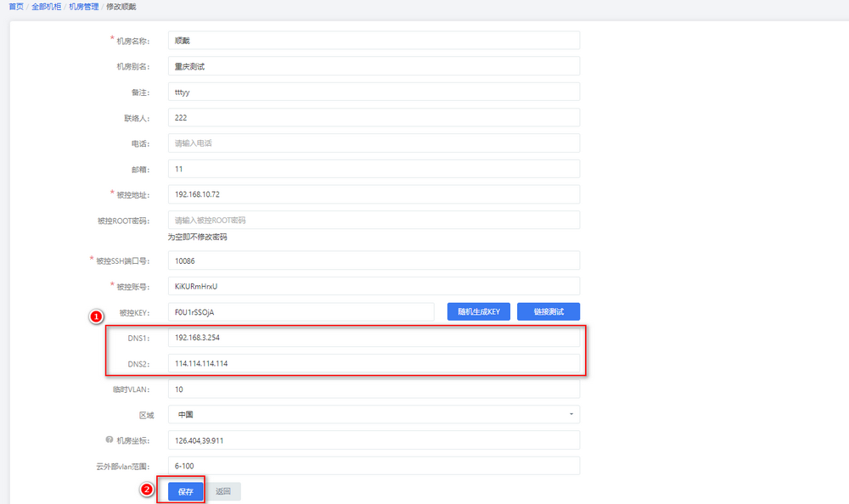Click the help icon beside 机房坐标
The image size is (849, 504).
[110, 440]
